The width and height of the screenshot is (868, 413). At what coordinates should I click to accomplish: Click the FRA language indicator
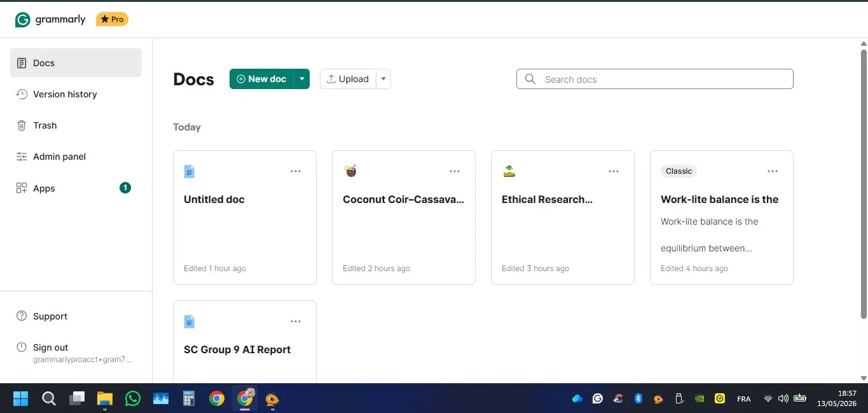click(744, 399)
